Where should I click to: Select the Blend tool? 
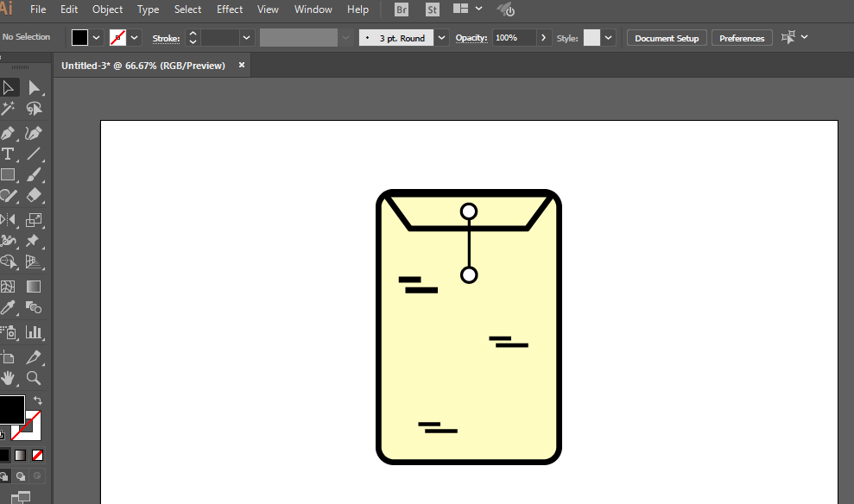34,307
